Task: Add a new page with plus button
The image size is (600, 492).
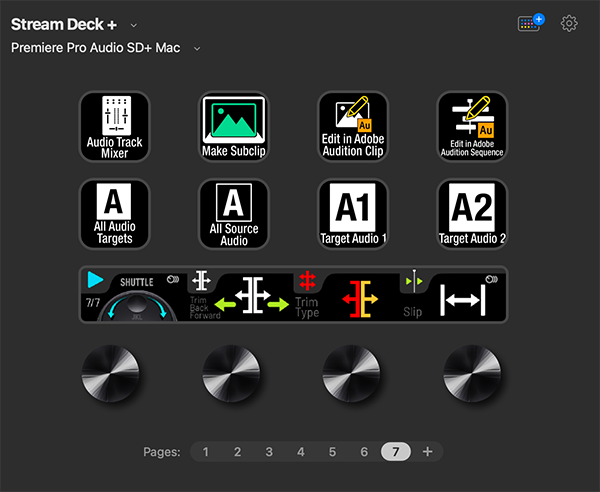Action: tap(427, 452)
